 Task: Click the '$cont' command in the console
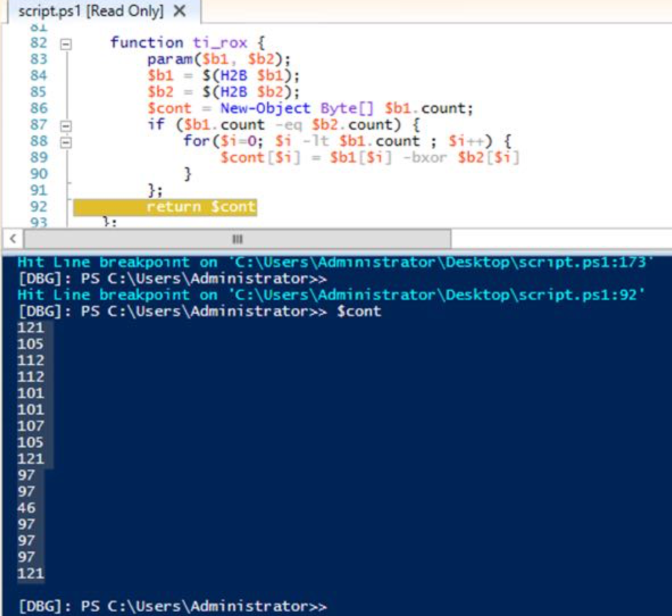[x=359, y=311]
